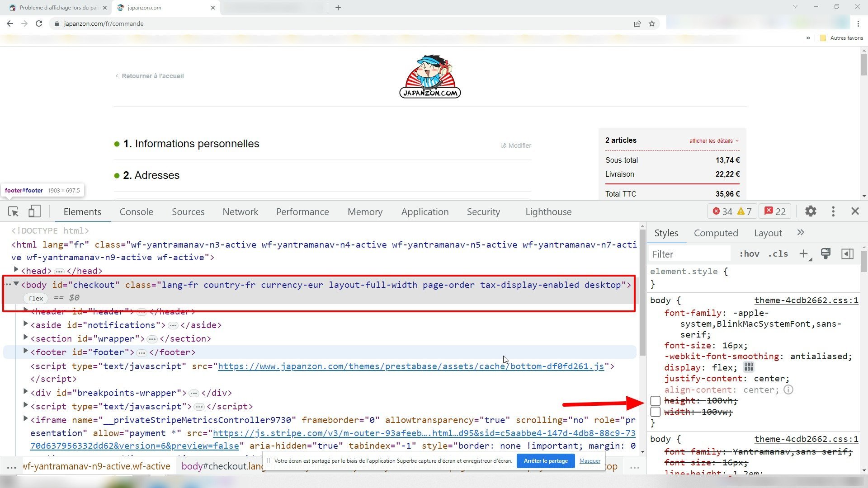Open the 2. Adresses checkout step
This screenshot has height=488, width=868.
click(151, 175)
